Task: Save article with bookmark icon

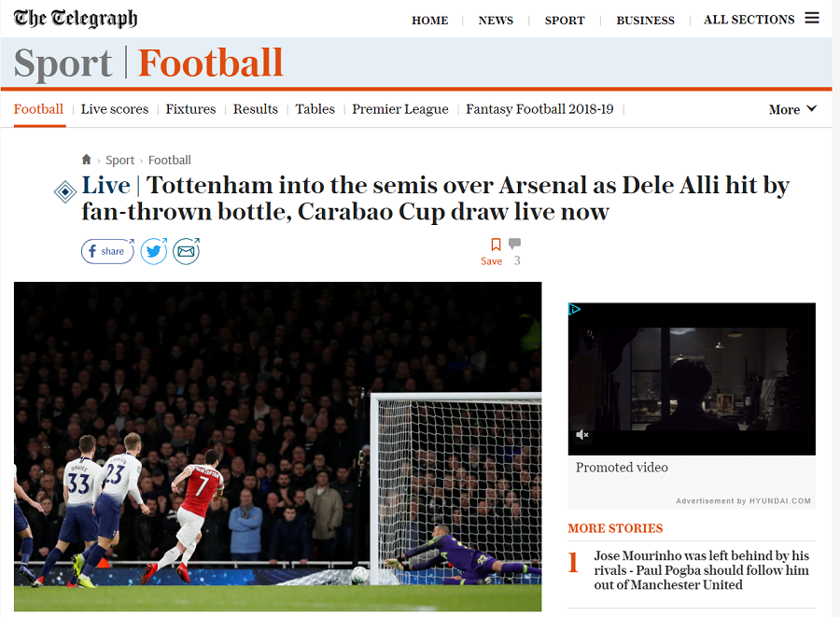Action: [x=497, y=245]
